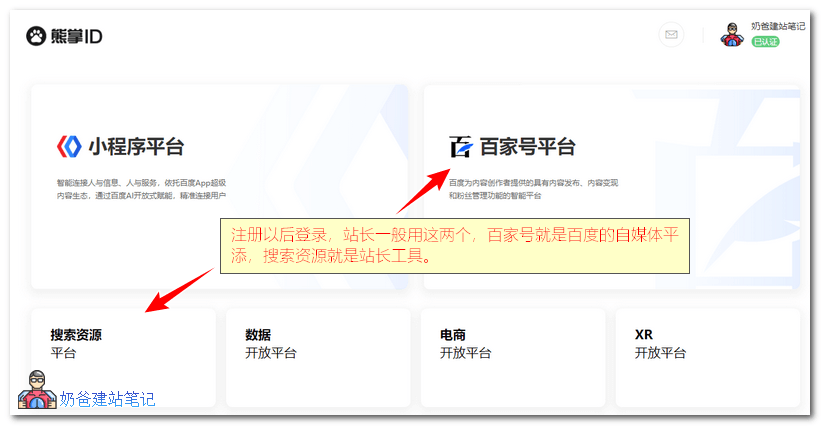
Task: Click the 小程序平台 logo icon
Action: [x=69, y=147]
